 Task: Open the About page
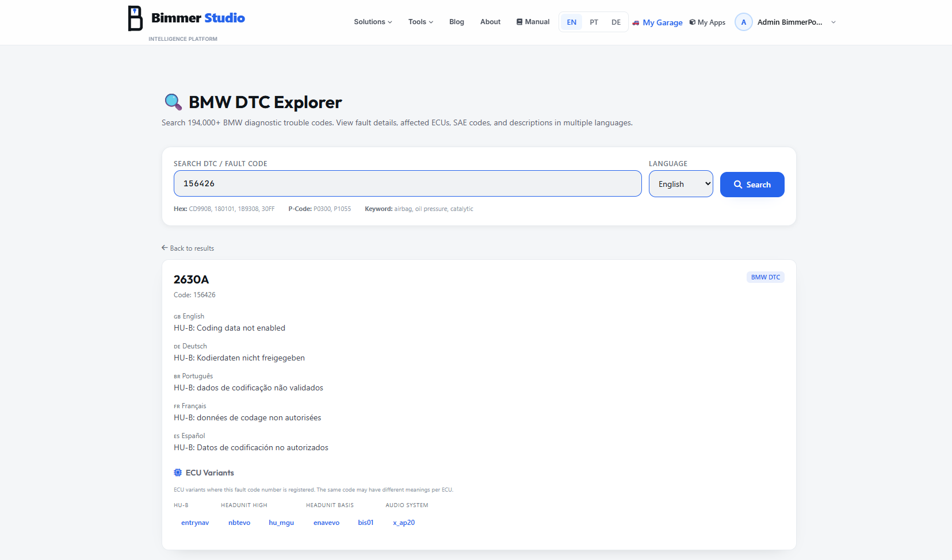pos(490,22)
